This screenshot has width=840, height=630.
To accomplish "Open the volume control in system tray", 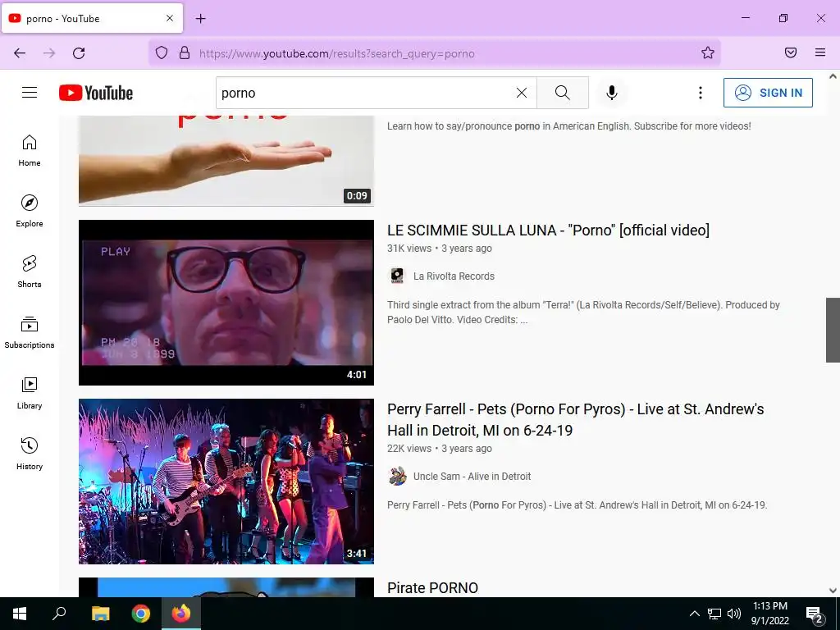I will pos(734,614).
